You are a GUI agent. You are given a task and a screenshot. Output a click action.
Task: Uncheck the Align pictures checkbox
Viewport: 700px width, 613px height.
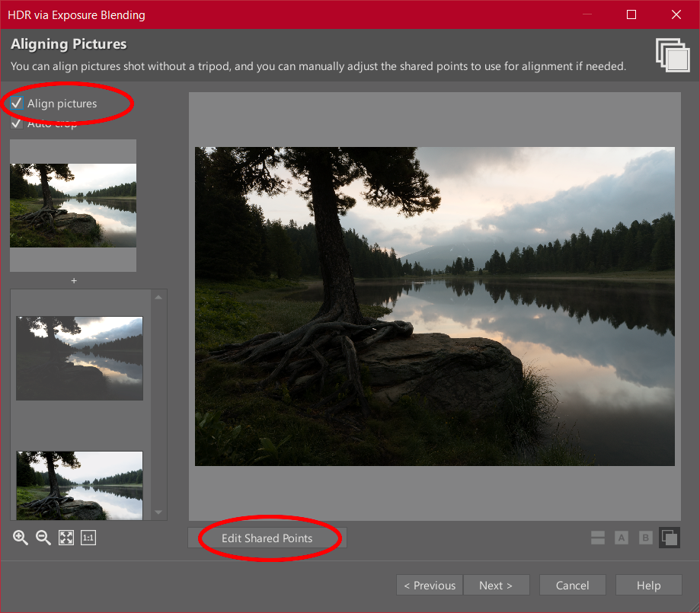click(17, 103)
